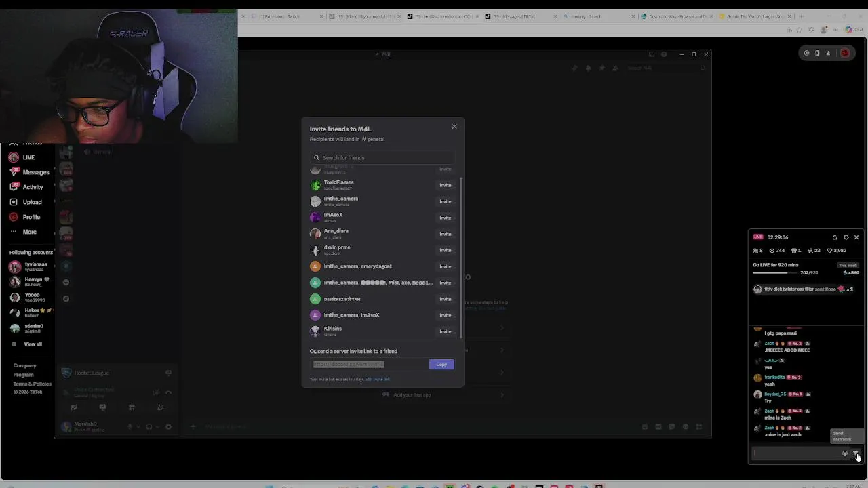The width and height of the screenshot is (868, 488).
Task: Open the More menu in TikTok sidebar
Action: pos(22,232)
